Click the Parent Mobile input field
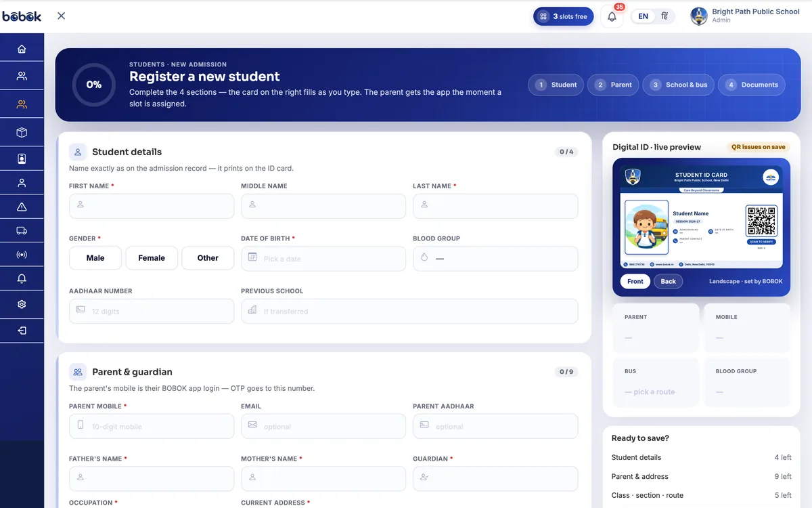812x508 pixels. pos(152,426)
